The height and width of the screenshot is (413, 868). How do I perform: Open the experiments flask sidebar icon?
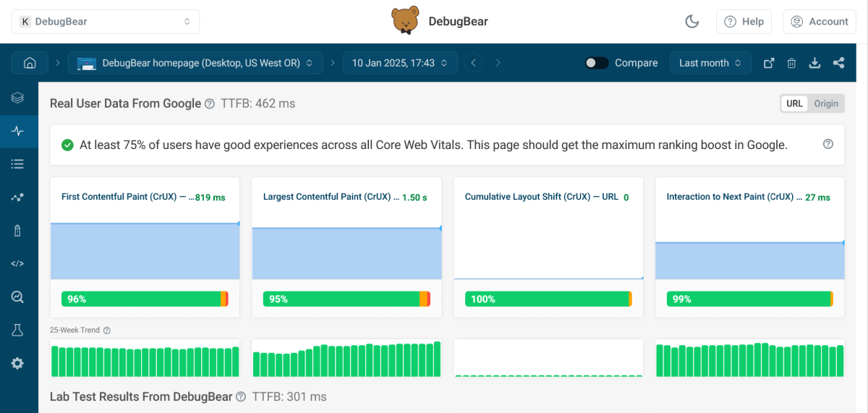[18, 330]
